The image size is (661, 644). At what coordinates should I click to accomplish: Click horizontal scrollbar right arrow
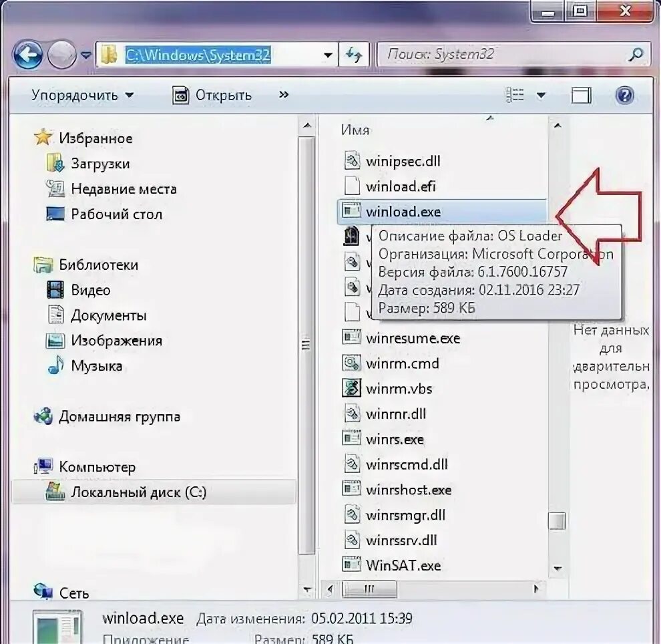[x=535, y=589]
